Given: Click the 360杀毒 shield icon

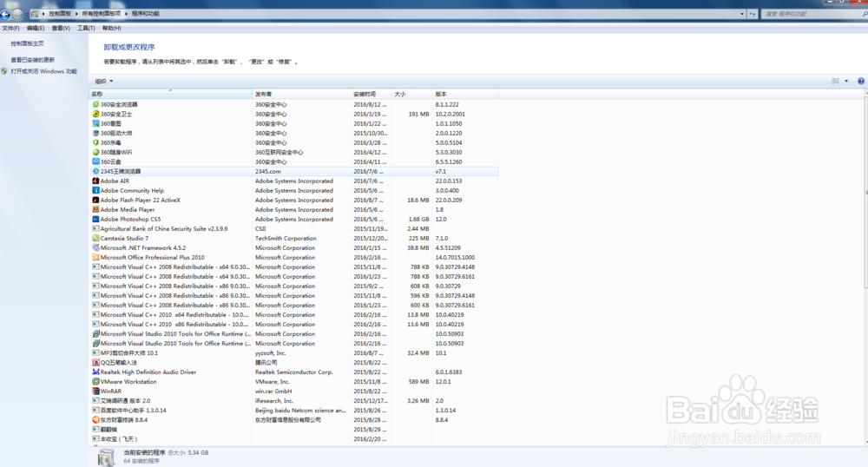Looking at the screenshot, I should coord(95,142).
